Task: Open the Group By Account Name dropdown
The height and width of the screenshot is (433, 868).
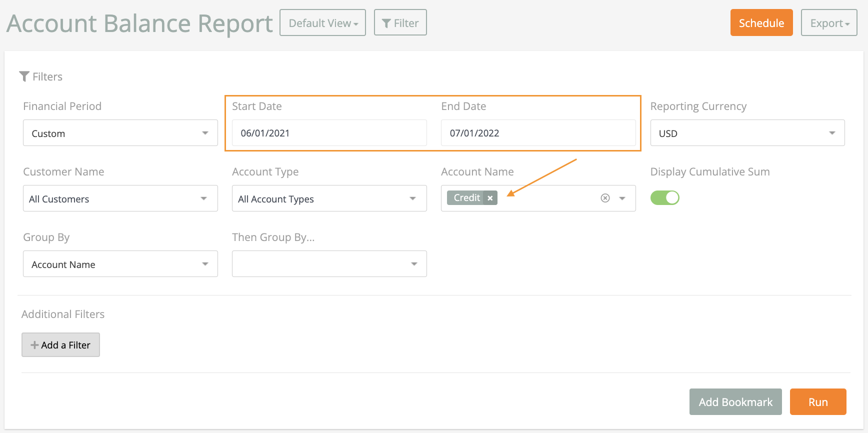Action: pos(120,264)
